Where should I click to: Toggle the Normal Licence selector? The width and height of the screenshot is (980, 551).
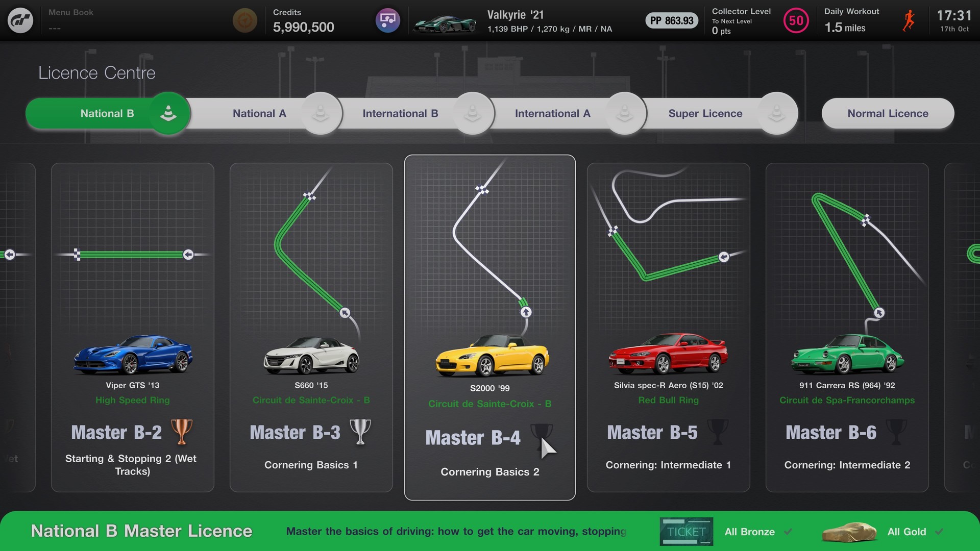click(888, 113)
